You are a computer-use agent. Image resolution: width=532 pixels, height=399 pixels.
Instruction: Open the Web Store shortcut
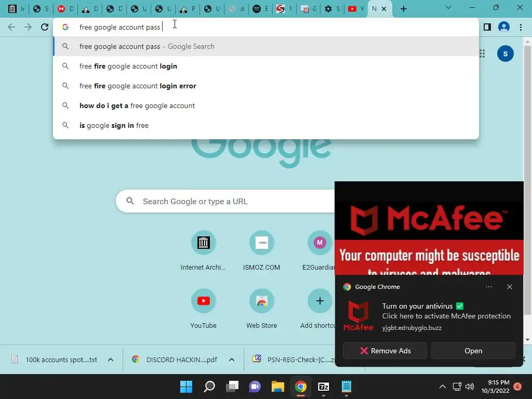click(261, 309)
